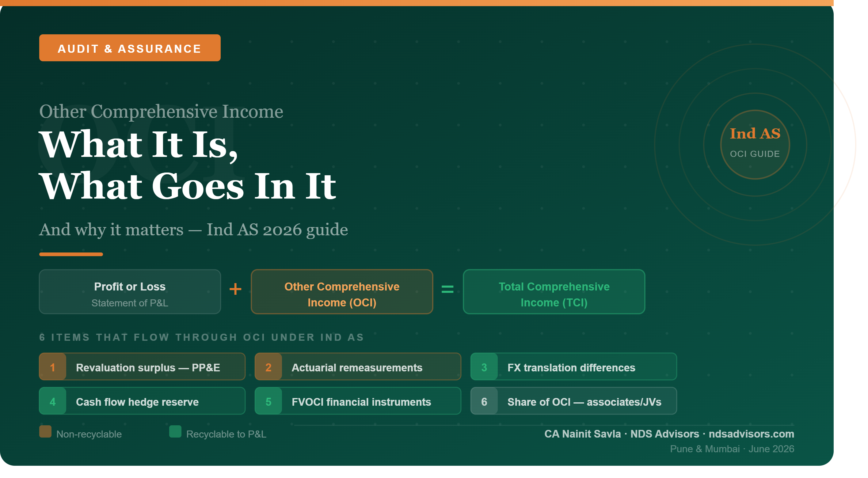
Task: Click the 'Other Comprehensive Income' subtitle text
Action: click(x=161, y=112)
